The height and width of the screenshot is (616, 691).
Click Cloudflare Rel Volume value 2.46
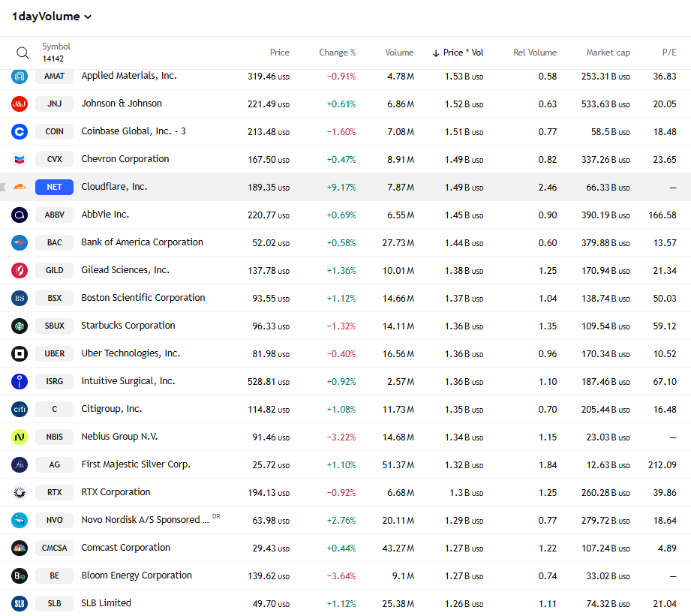pos(548,188)
